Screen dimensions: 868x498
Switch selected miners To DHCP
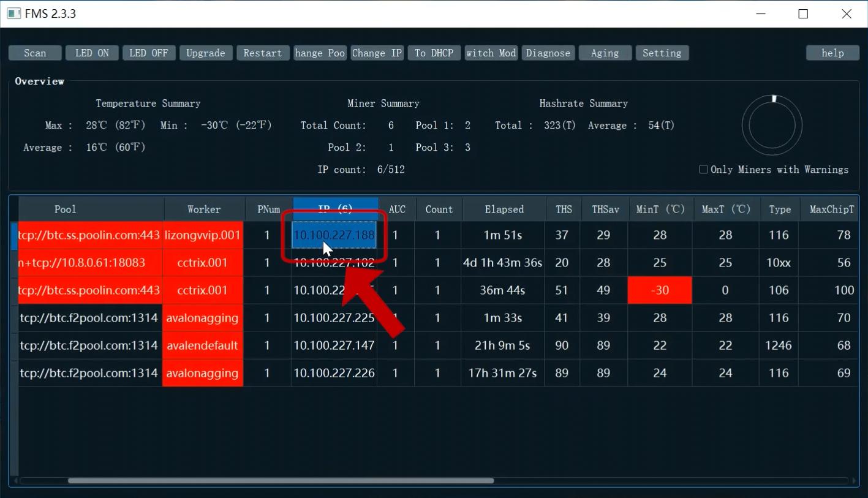(434, 53)
